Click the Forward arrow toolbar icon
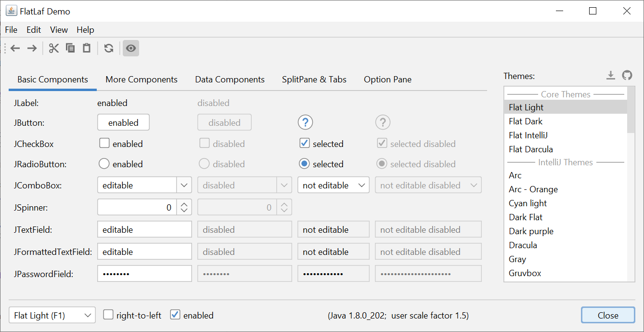This screenshot has height=332, width=644. [x=32, y=48]
